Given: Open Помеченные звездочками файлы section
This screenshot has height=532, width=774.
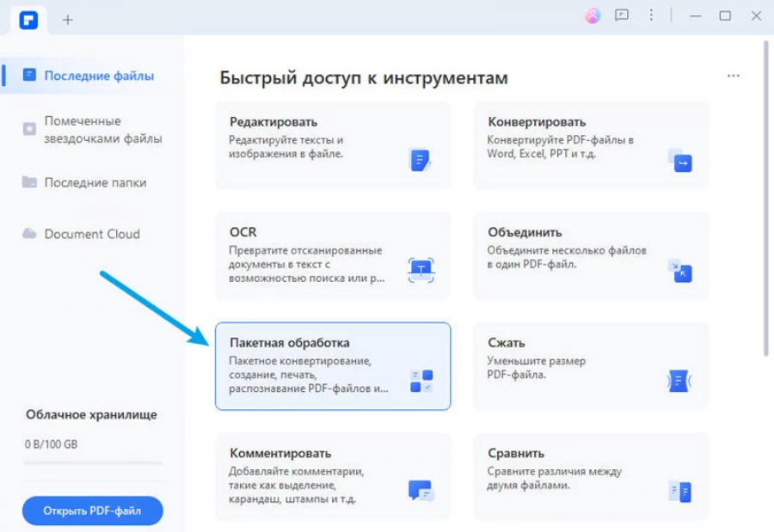Looking at the screenshot, I should coord(102,130).
